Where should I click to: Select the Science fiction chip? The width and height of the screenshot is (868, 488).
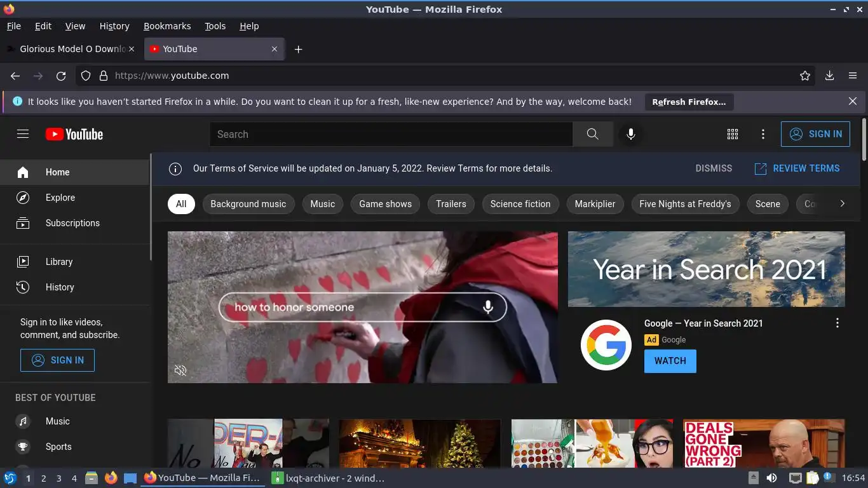click(x=520, y=204)
